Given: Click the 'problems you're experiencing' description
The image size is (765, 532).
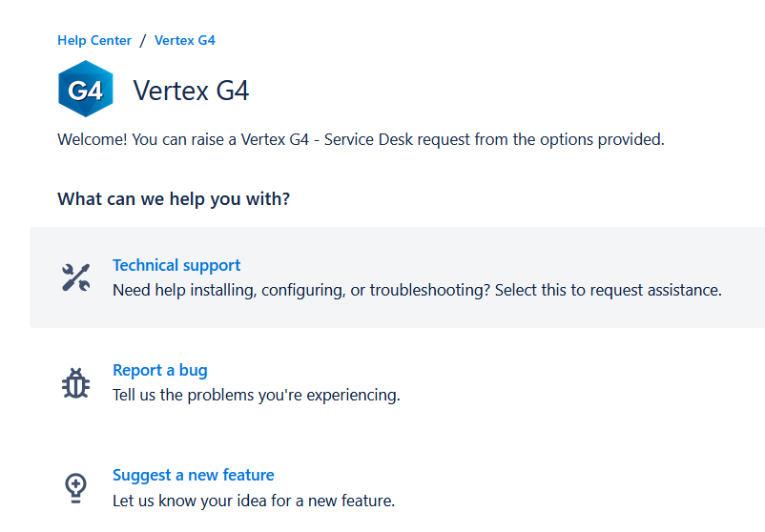Looking at the screenshot, I should pyautogui.click(x=256, y=395).
